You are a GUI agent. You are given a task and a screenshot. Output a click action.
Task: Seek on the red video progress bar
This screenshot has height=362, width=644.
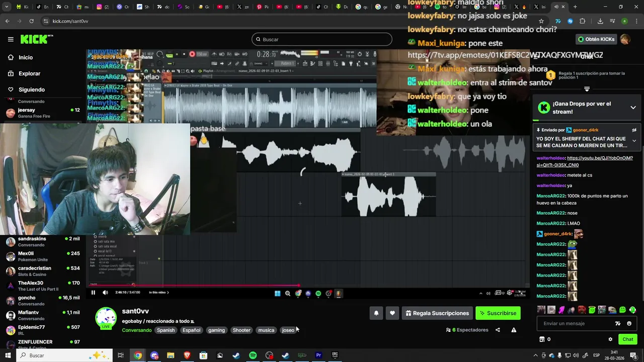click(x=194, y=286)
